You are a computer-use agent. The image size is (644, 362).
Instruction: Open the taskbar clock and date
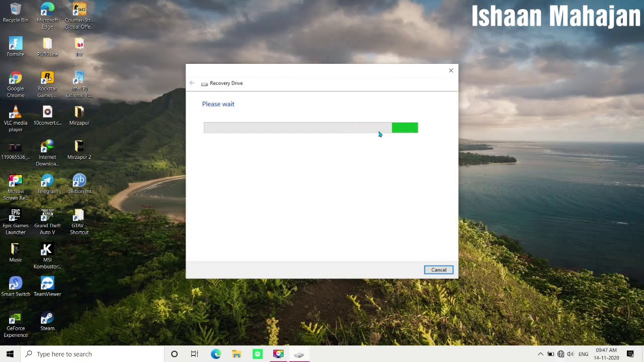[606, 354]
